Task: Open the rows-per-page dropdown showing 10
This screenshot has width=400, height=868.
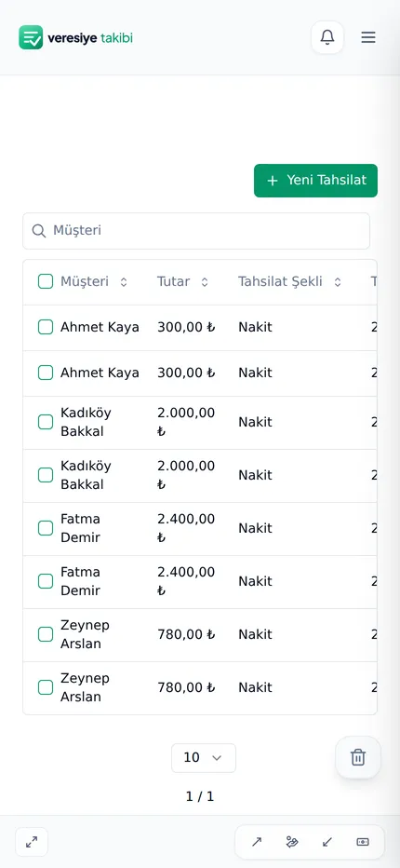Action: tap(204, 758)
